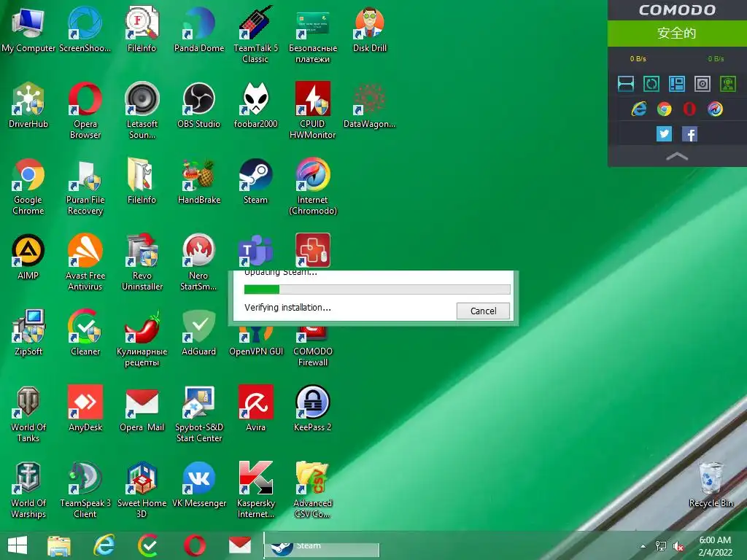This screenshot has height=560, width=747.
Task: Open File Explorer from taskbar
Action: [x=58, y=545]
